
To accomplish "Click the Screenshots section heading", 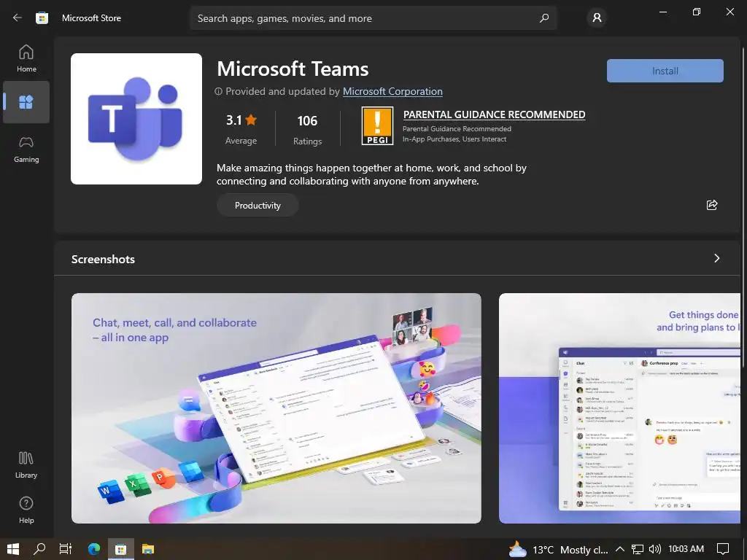I will click(x=103, y=259).
